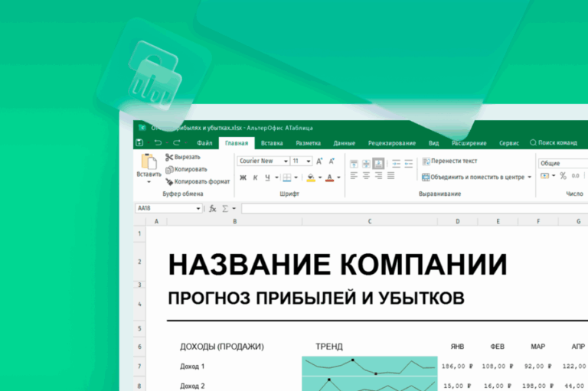This screenshot has height=391, width=588.
Task: Open the Файл menu tab
Action: (x=204, y=143)
